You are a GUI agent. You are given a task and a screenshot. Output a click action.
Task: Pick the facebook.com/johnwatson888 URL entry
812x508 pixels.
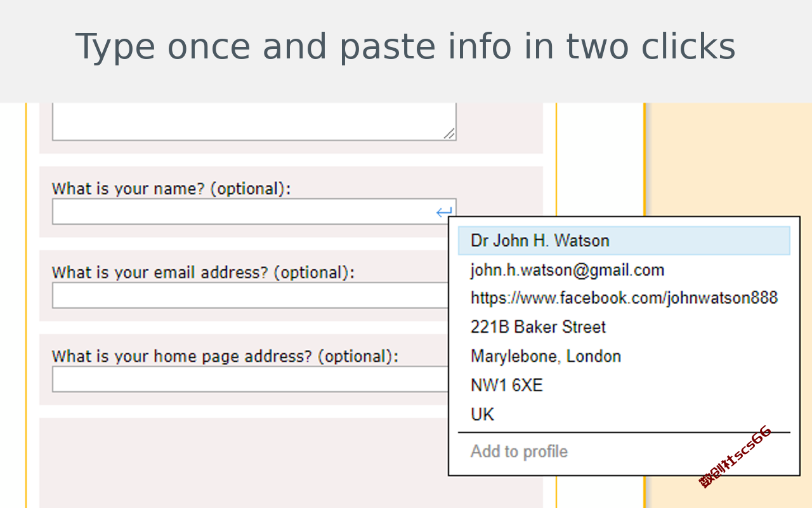click(x=624, y=298)
